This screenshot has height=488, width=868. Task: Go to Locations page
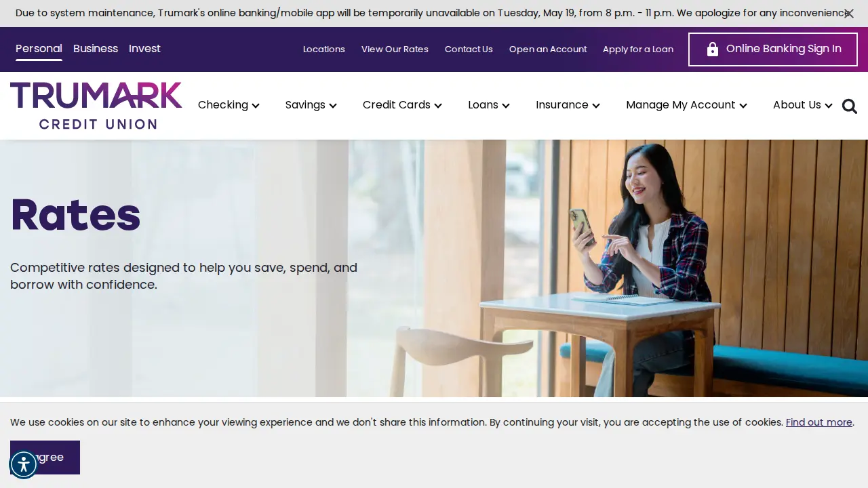coord(324,49)
